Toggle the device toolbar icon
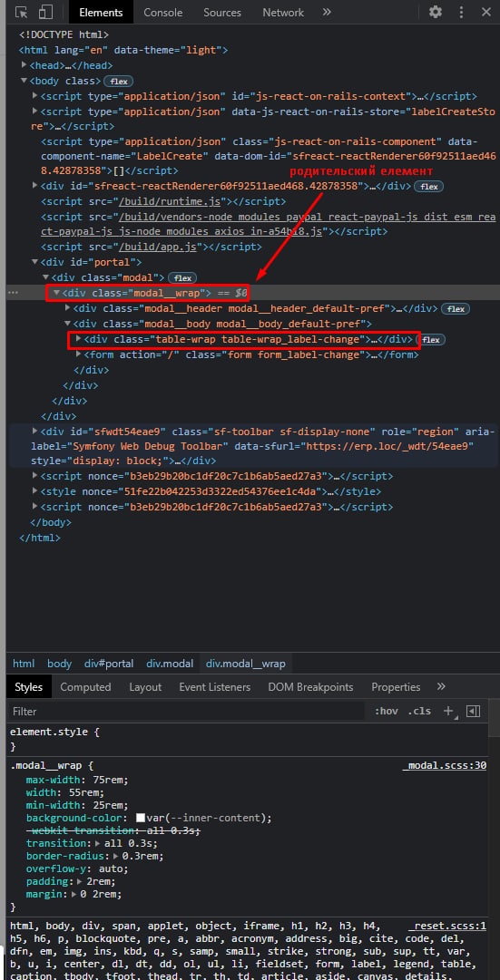This screenshot has height=980, width=500. coord(45,12)
